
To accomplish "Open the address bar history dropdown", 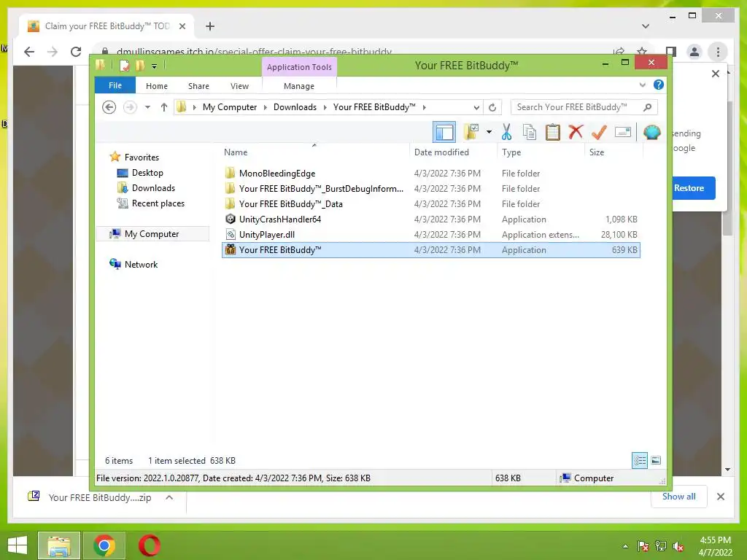I will coord(476,107).
